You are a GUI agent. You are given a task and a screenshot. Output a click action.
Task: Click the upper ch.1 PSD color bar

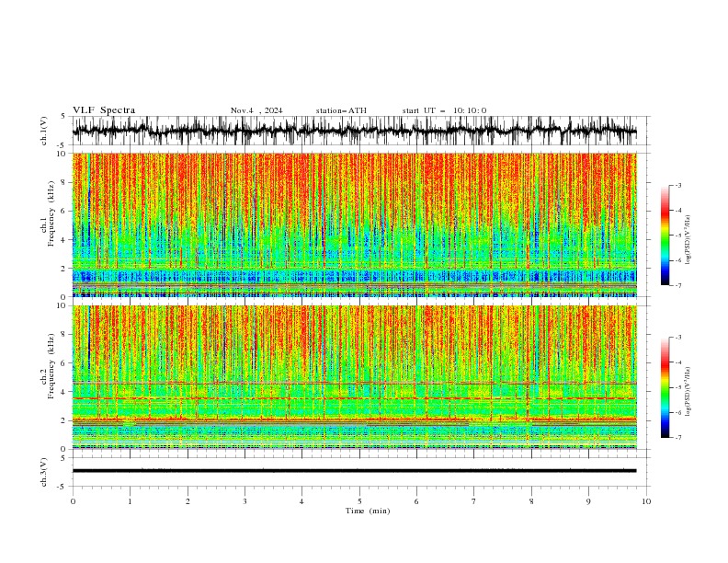tap(665, 236)
